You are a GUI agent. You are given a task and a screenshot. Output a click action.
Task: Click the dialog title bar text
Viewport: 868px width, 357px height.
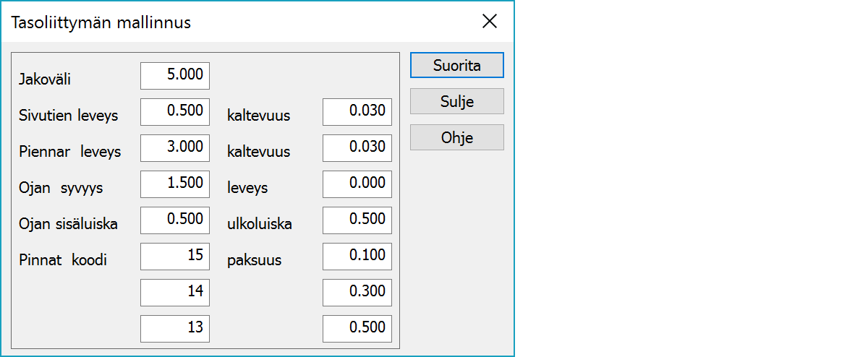[x=101, y=22]
